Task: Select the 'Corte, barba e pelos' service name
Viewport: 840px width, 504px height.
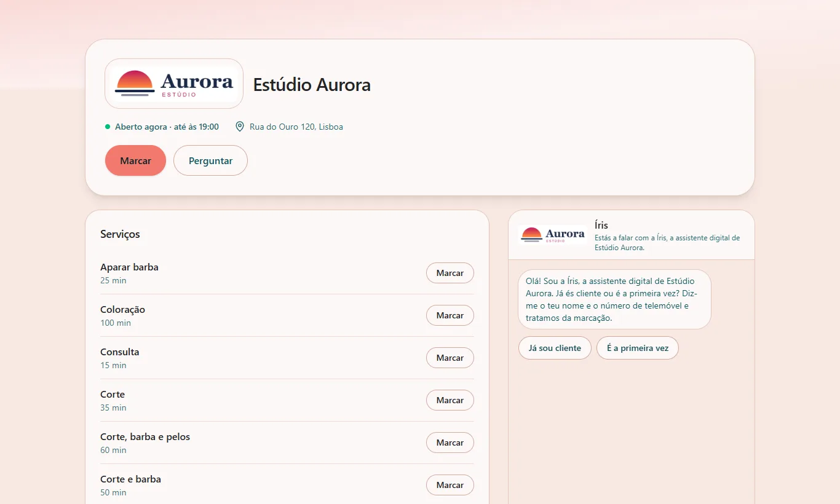Action: point(145,437)
